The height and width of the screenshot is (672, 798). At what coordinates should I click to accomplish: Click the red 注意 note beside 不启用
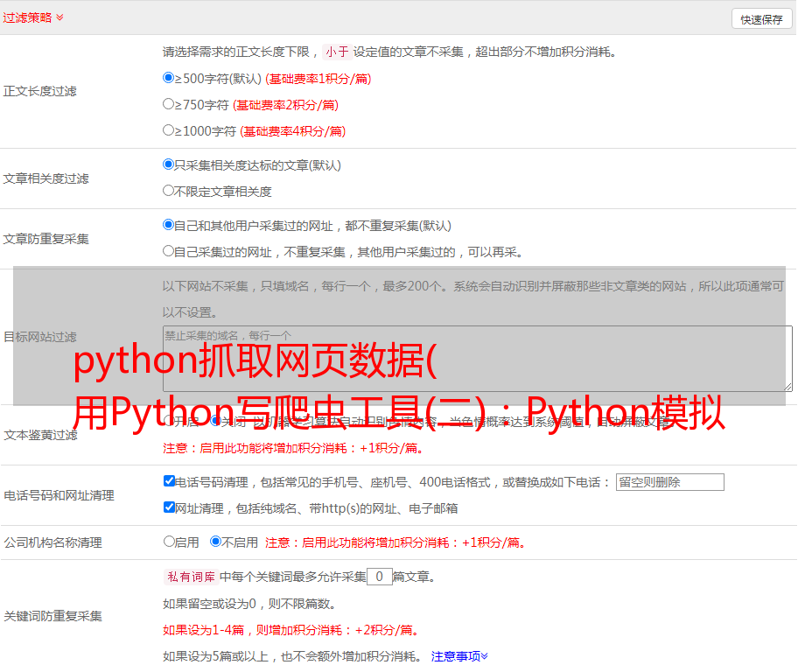pyautogui.click(x=395, y=542)
